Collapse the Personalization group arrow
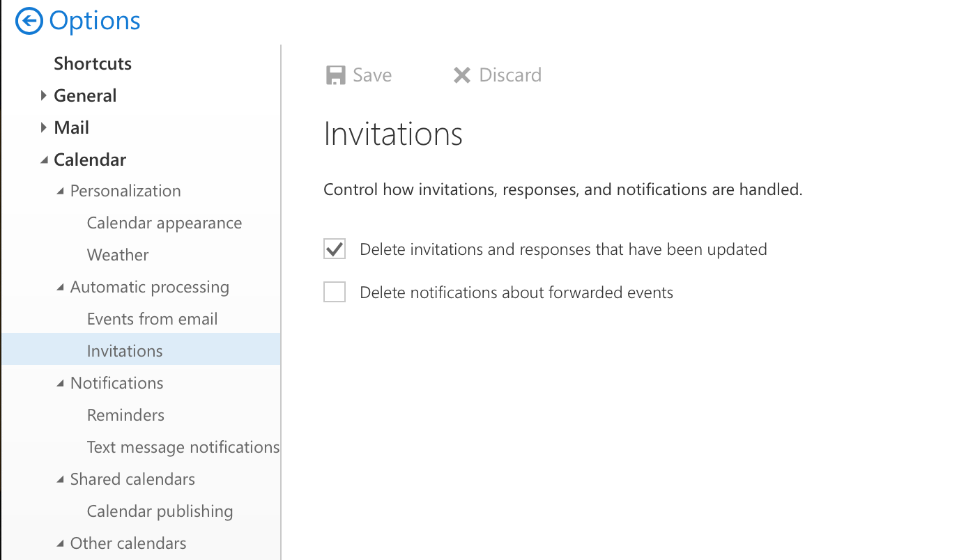966x560 pixels. 61,192
